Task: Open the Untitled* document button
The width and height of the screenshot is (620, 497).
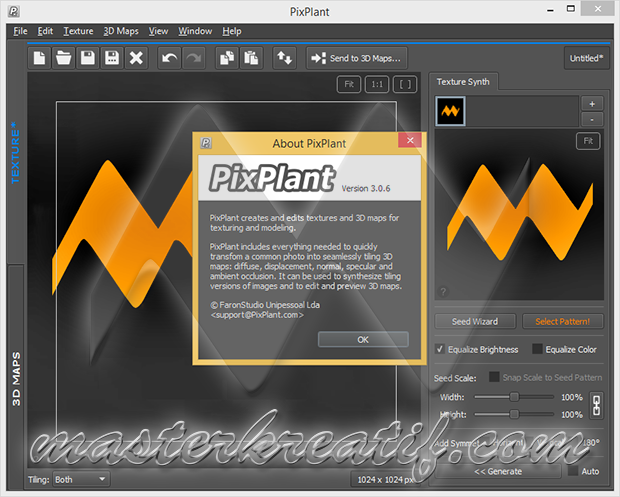Action: [x=586, y=58]
